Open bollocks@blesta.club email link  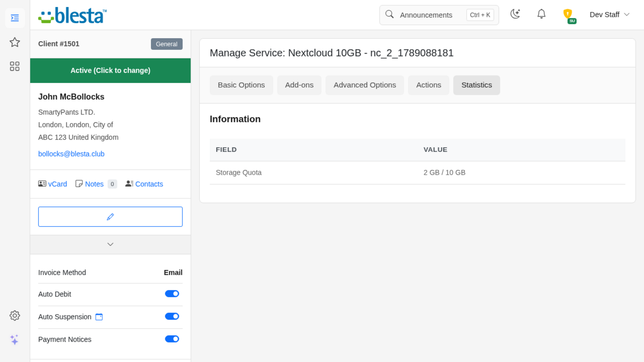click(x=71, y=154)
